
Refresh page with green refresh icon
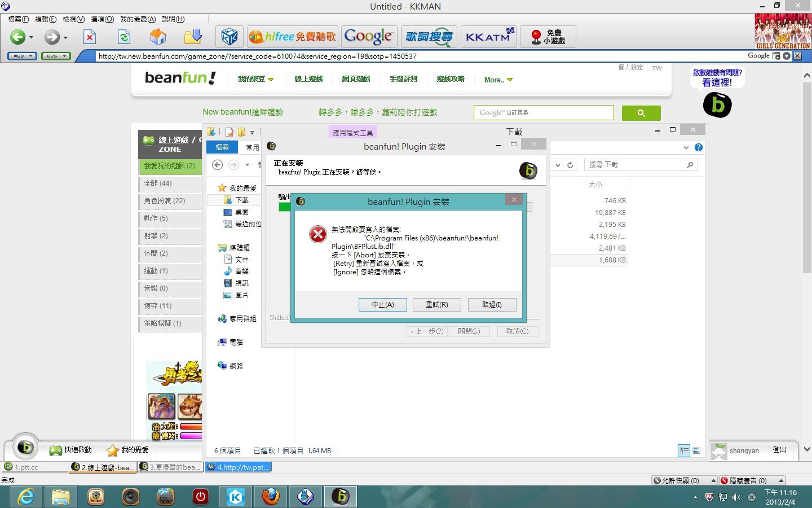pos(124,37)
